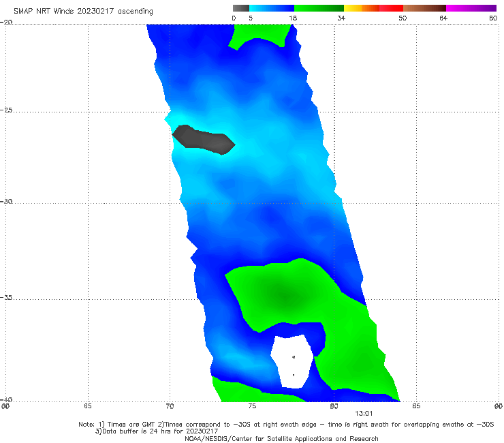Click the green patch at the top of the swath

pos(259,35)
